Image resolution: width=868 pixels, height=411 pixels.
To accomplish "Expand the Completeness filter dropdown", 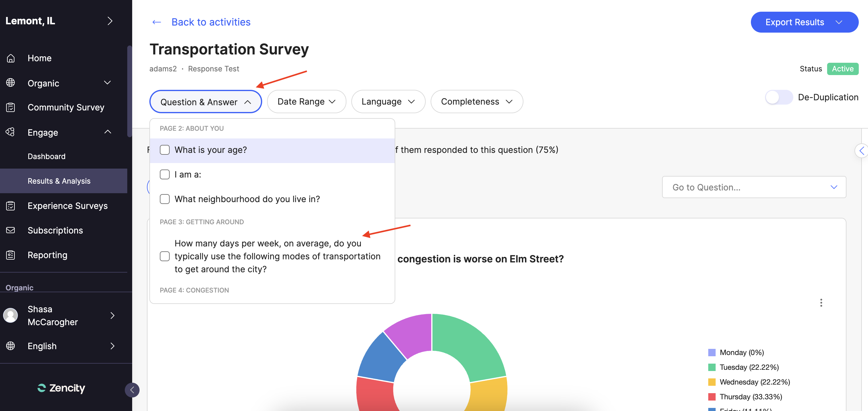I will click(x=476, y=102).
